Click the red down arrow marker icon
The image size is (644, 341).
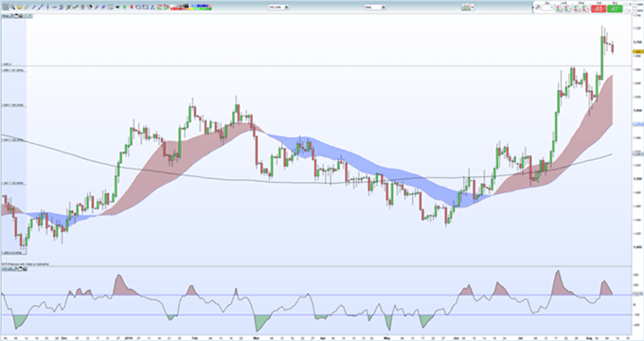coord(132,7)
